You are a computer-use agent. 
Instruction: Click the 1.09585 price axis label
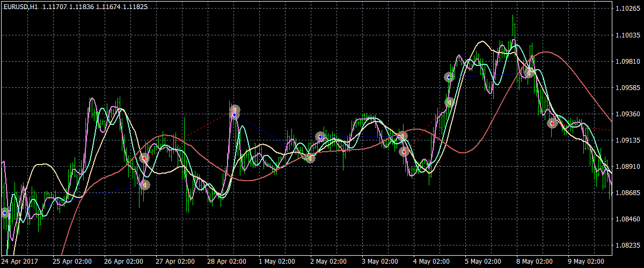click(627, 87)
